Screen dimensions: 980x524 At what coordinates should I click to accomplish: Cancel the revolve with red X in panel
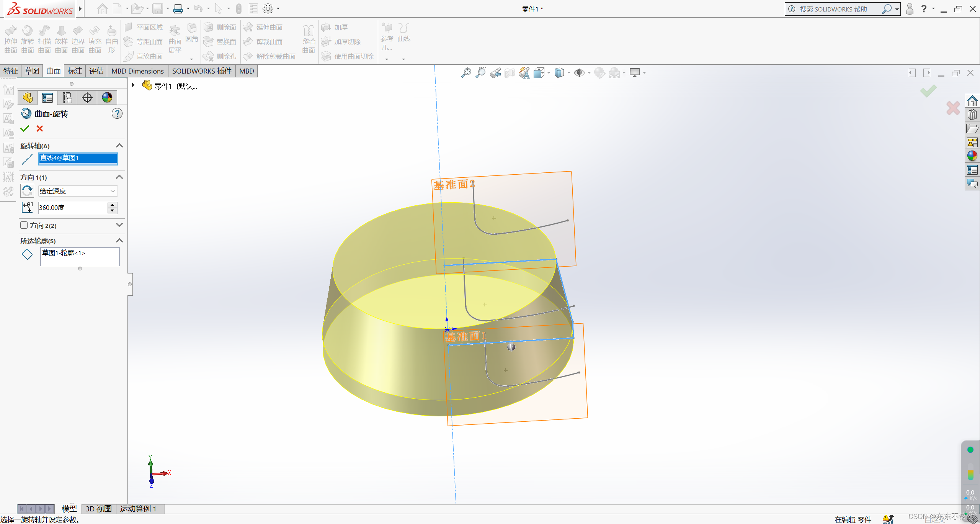[39, 129]
